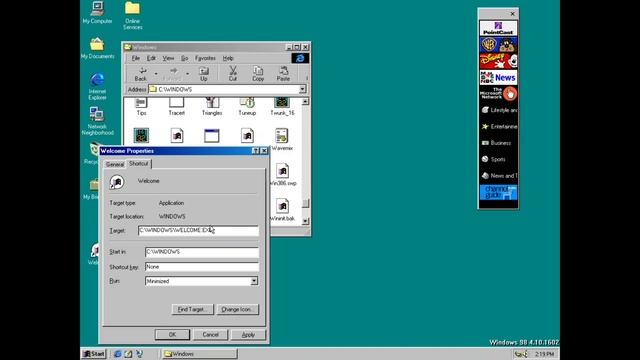
Task: Close the Channel Bar
Action: (x=513, y=14)
